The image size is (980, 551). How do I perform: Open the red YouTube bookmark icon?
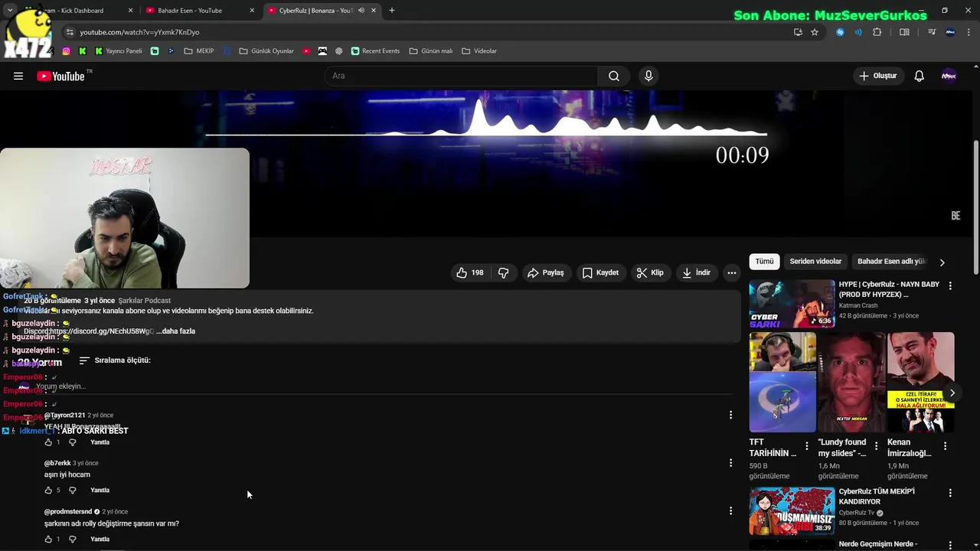(x=306, y=51)
